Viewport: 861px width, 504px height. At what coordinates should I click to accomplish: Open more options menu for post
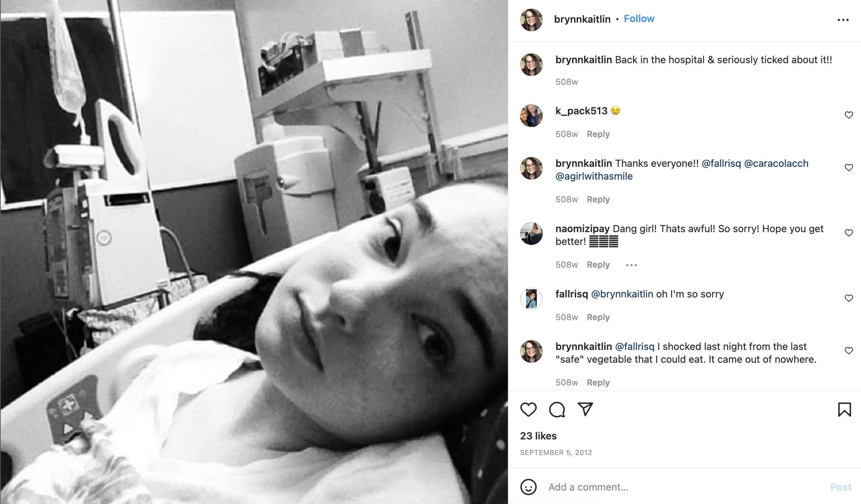point(843,20)
